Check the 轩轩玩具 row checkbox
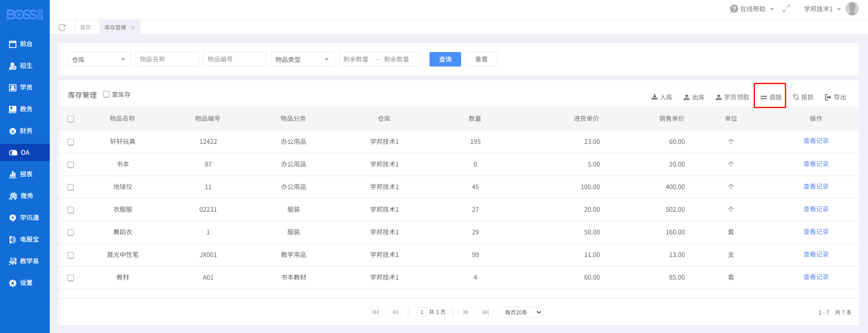The width and height of the screenshot is (868, 333). point(71,142)
